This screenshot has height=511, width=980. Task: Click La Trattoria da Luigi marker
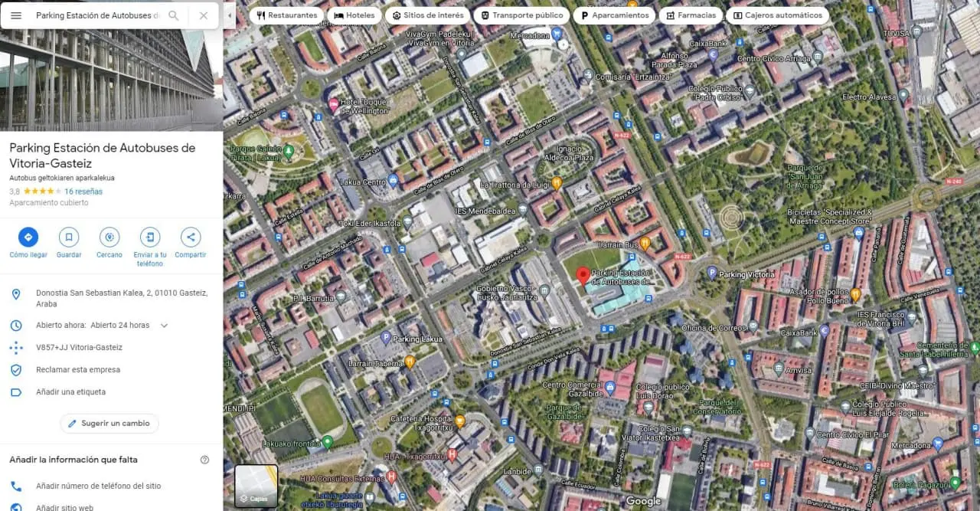[557, 183]
